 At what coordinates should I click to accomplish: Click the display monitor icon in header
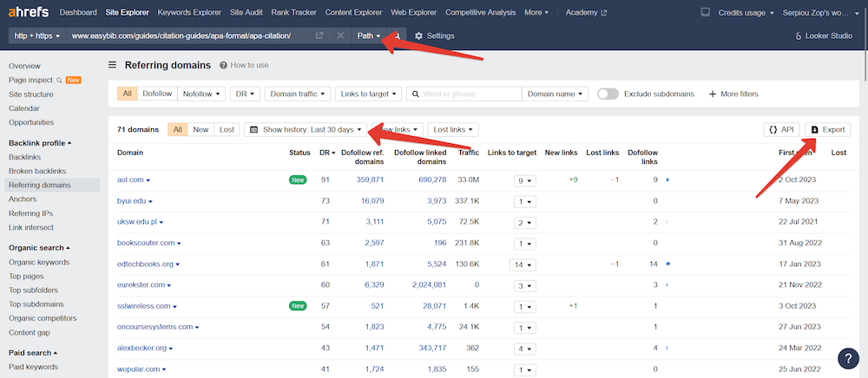[705, 12]
